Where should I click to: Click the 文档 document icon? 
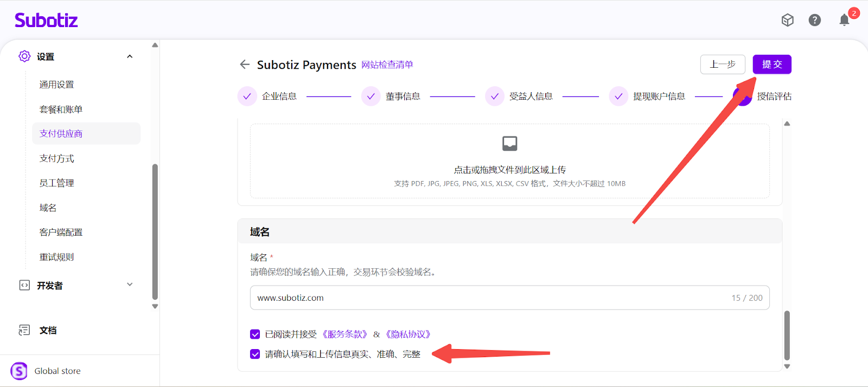[x=24, y=330]
